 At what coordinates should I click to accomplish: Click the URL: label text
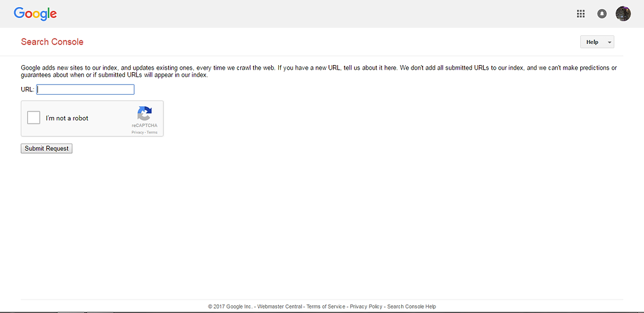28,90
